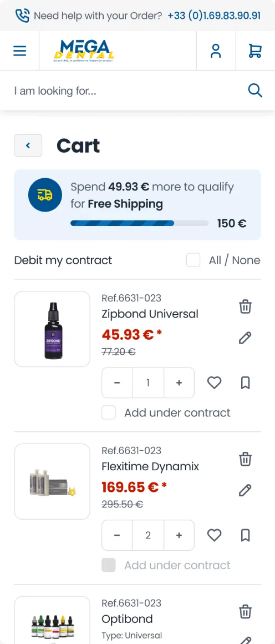Increase Zipbond Universal quantity with plus
This screenshot has height=644, width=275.
(x=179, y=383)
